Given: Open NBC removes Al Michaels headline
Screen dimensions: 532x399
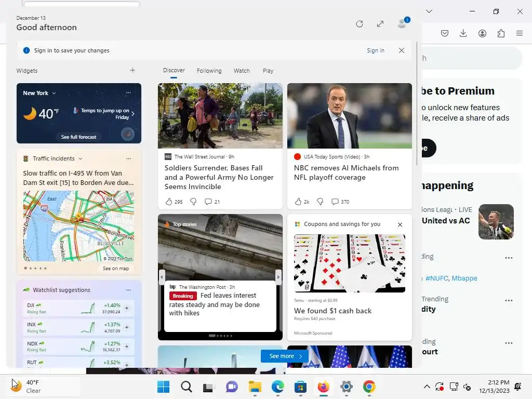Looking at the screenshot, I should 346,172.
